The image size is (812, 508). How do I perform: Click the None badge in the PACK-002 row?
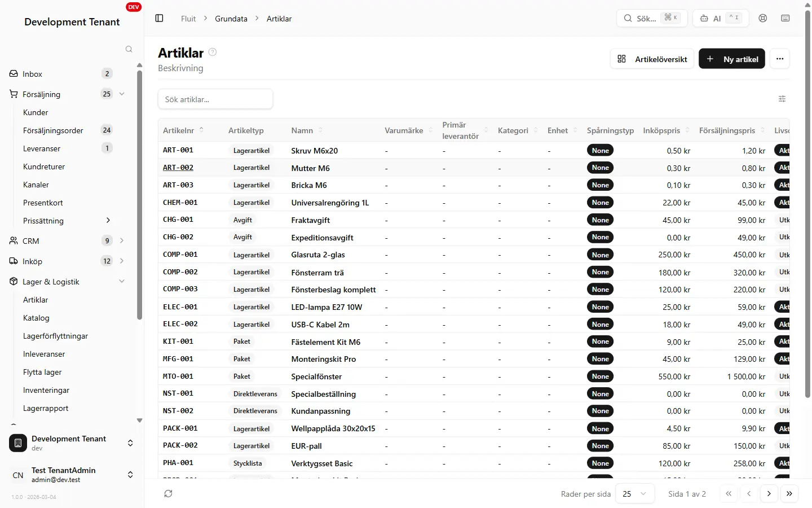600,446
